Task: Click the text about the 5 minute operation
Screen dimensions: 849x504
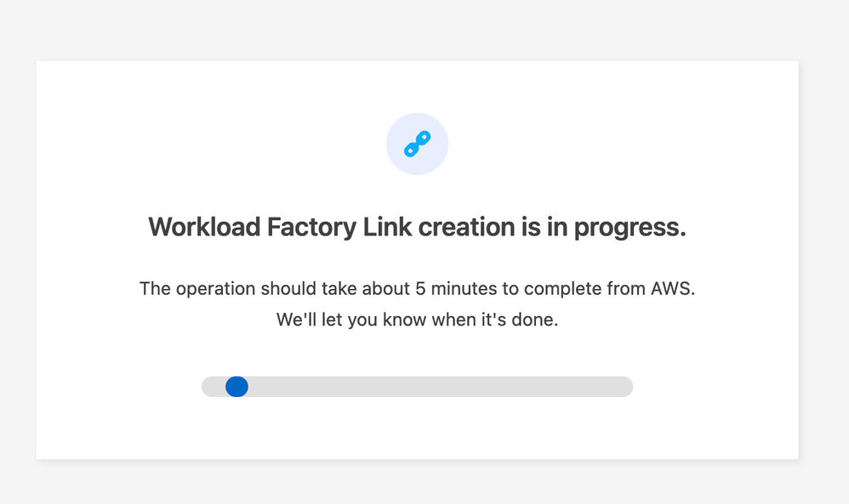Action: point(417,288)
